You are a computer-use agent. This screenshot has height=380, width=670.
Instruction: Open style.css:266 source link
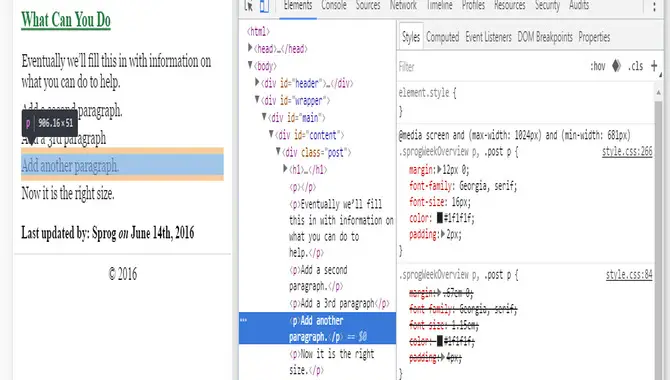627,151
